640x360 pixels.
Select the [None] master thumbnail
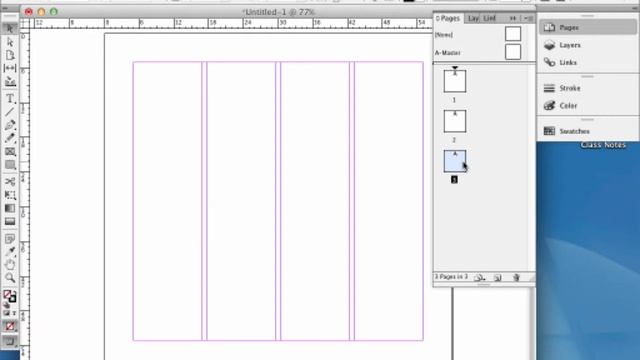click(513, 34)
